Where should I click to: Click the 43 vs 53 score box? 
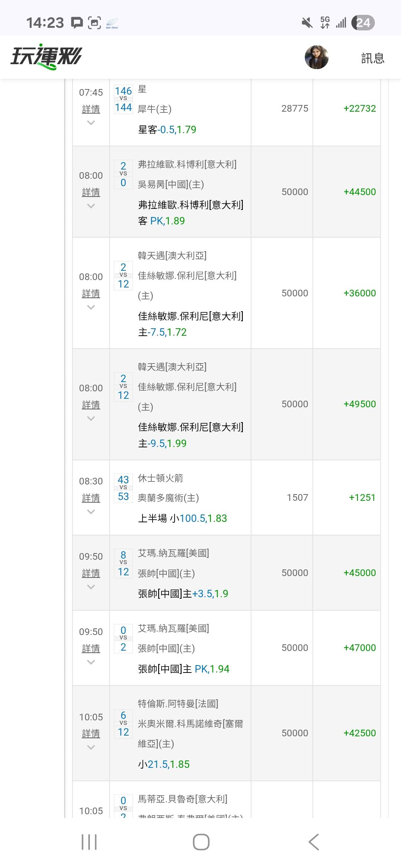[123, 488]
